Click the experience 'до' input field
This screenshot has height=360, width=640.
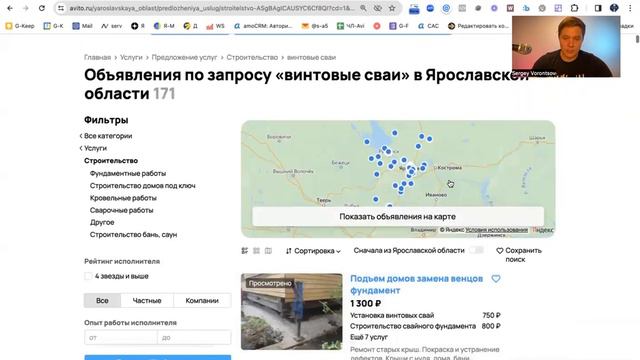click(x=194, y=338)
